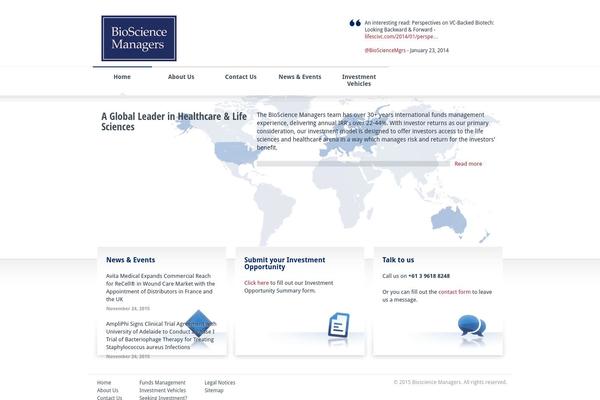Click the quotation mark icon beside tweet
The height and width of the screenshot is (400, 600).
point(355,23)
